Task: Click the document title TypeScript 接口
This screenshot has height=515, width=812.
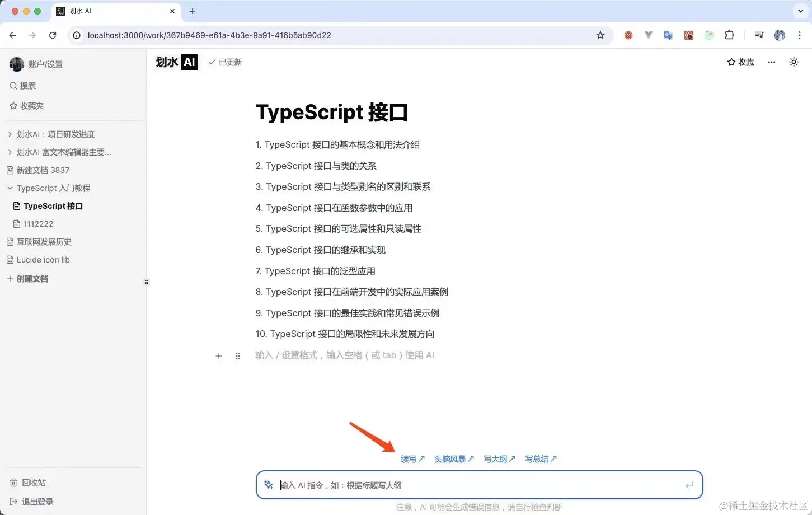Action: tap(331, 112)
